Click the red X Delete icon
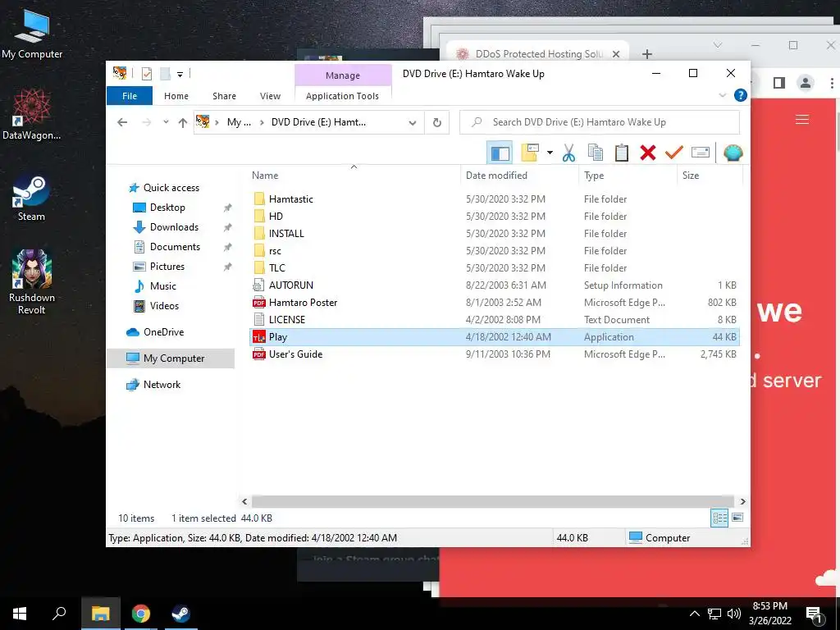The height and width of the screenshot is (630, 840). click(648, 153)
